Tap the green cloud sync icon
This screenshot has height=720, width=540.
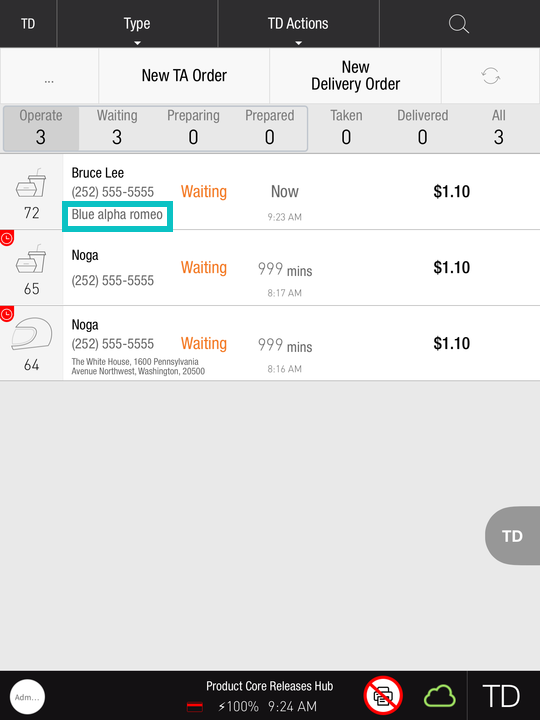coord(440,696)
